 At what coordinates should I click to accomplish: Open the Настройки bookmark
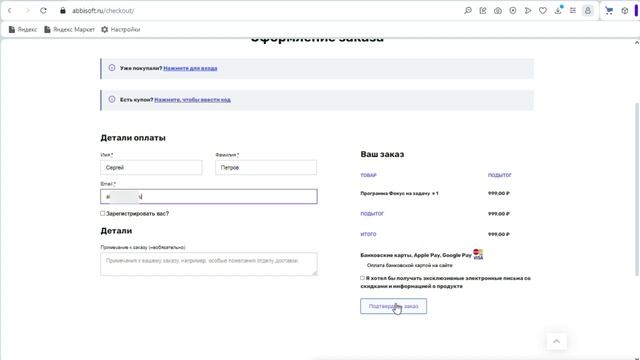tap(121, 29)
